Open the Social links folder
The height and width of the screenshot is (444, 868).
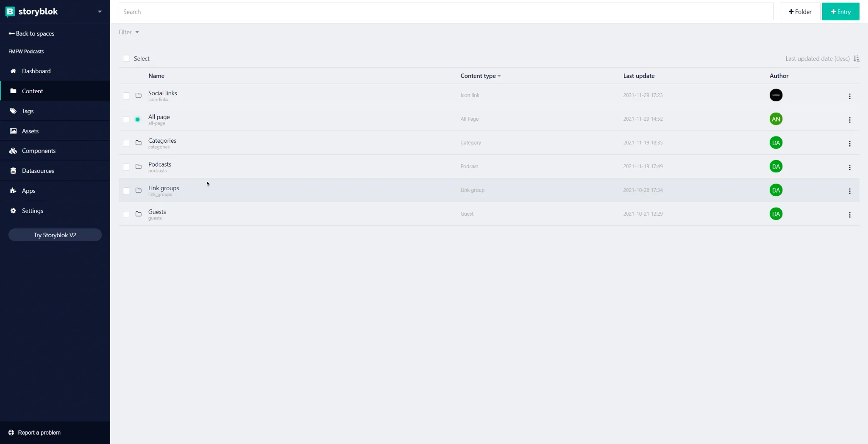162,93
